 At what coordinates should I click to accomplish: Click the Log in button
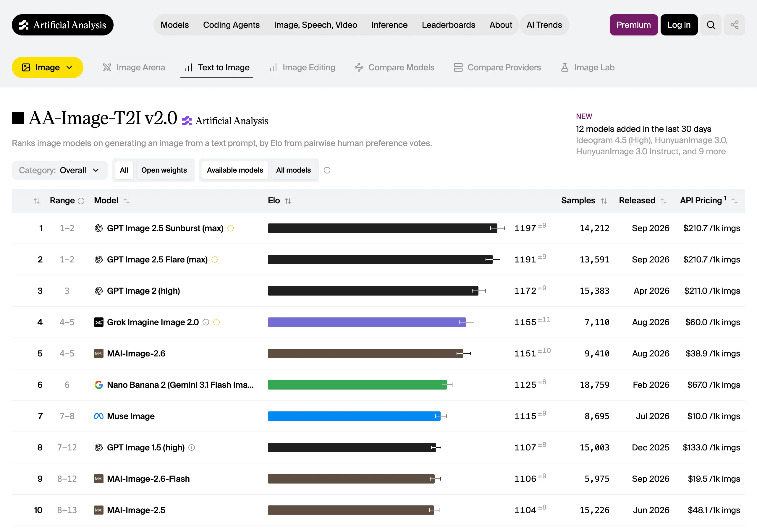point(679,25)
